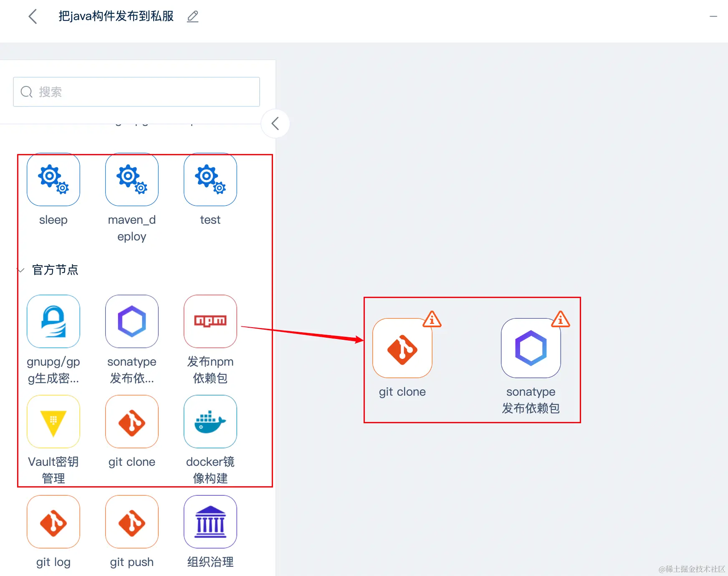Click warning badge on canvas git clone node
Viewport: 728px width, 576px height.
[x=432, y=319]
